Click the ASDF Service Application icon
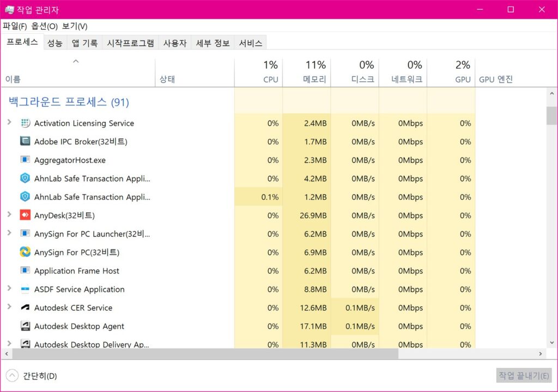Screen dimensions: 558x392 point(25,289)
